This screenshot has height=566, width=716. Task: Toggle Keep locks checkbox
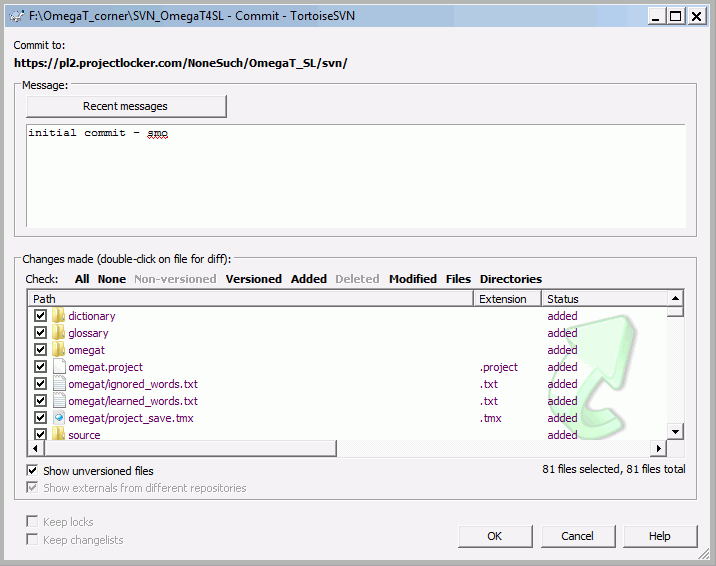[x=32, y=521]
